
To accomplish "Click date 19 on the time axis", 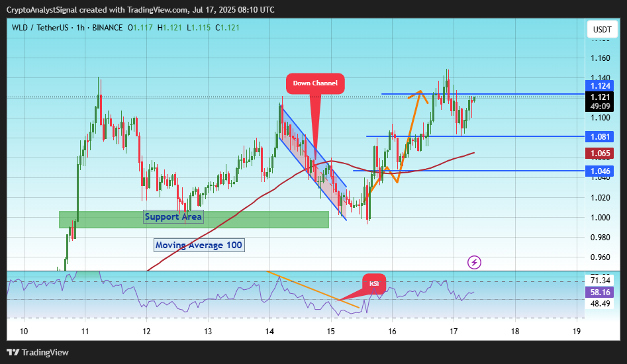I will pyautogui.click(x=576, y=331).
